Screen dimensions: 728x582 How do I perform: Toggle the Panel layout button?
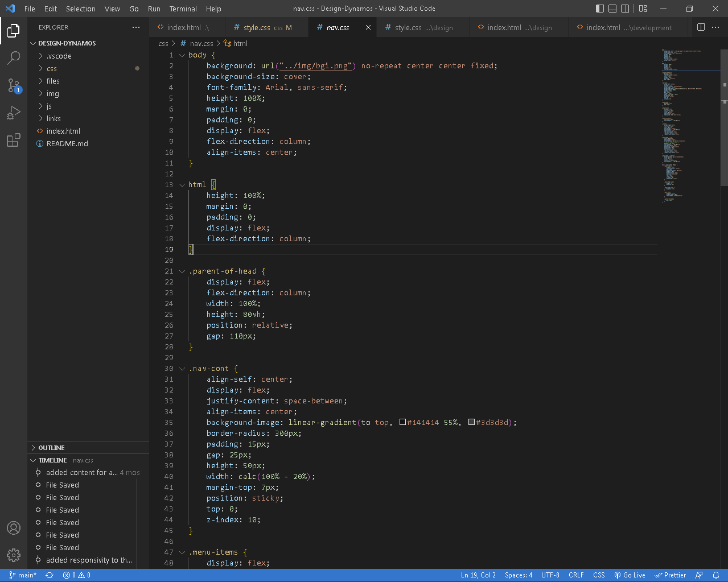click(x=612, y=9)
